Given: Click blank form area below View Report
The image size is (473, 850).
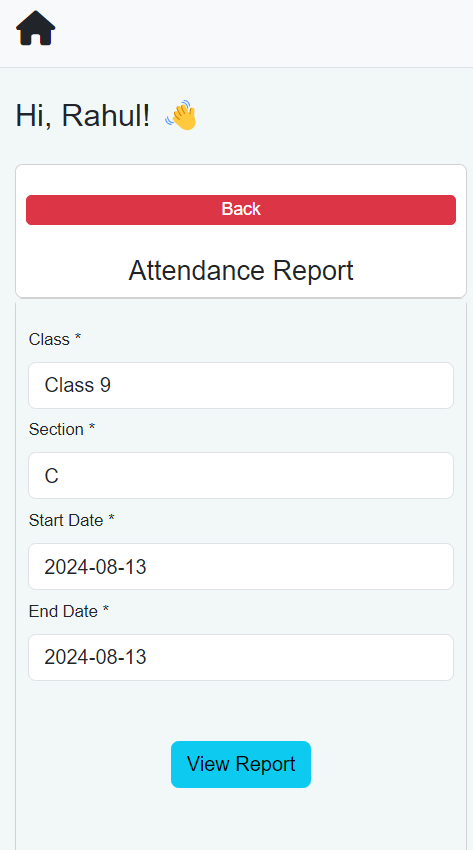Looking at the screenshot, I should 241,821.
